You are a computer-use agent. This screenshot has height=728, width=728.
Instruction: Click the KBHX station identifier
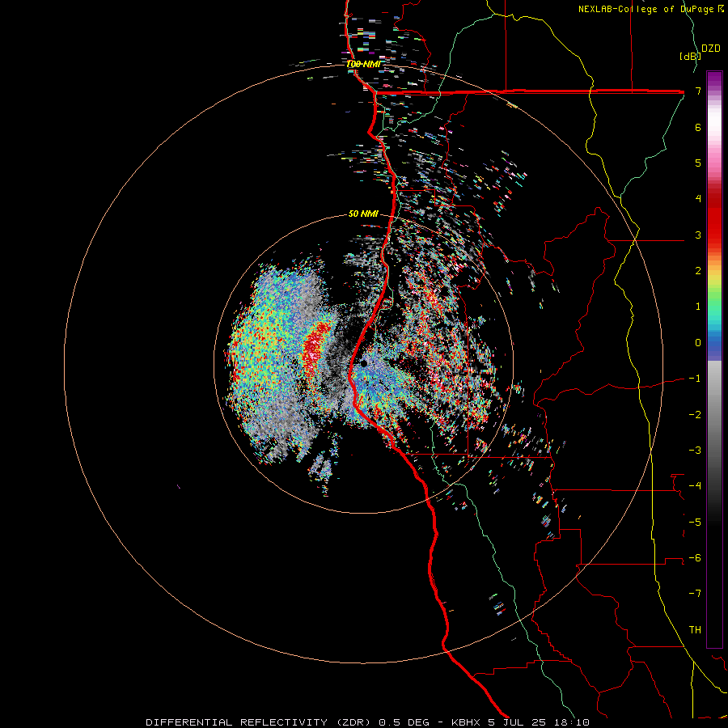click(x=467, y=722)
